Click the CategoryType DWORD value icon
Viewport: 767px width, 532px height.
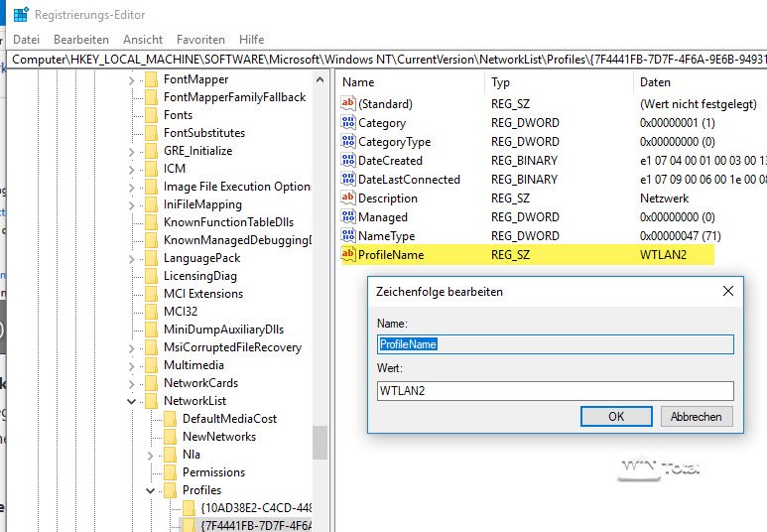coord(348,142)
